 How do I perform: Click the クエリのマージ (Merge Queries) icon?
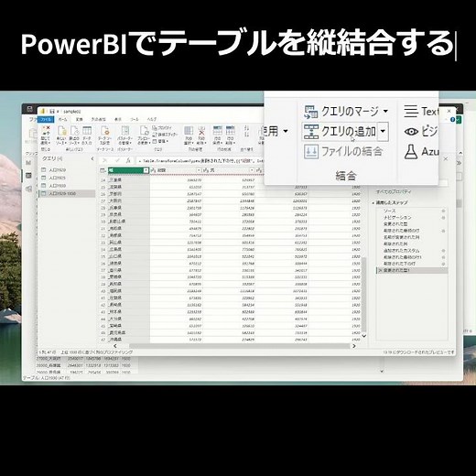point(310,112)
